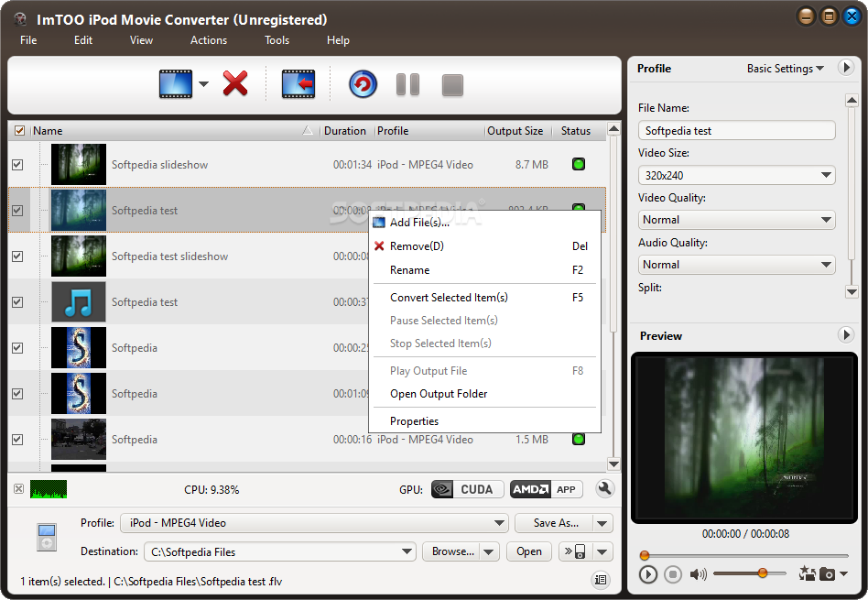
Task: Open the Add File dropdown arrow in toolbar
Action: (x=203, y=84)
